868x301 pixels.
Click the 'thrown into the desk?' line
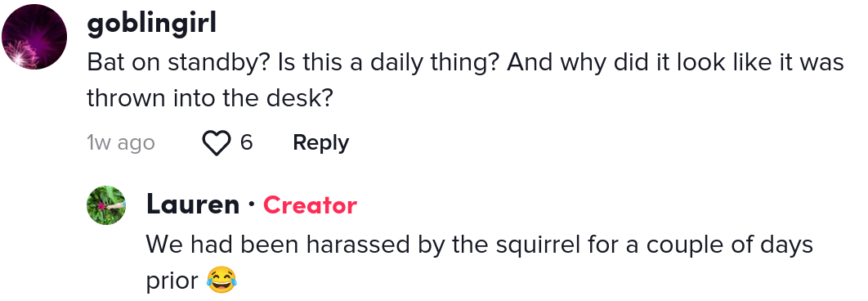pos(209,98)
